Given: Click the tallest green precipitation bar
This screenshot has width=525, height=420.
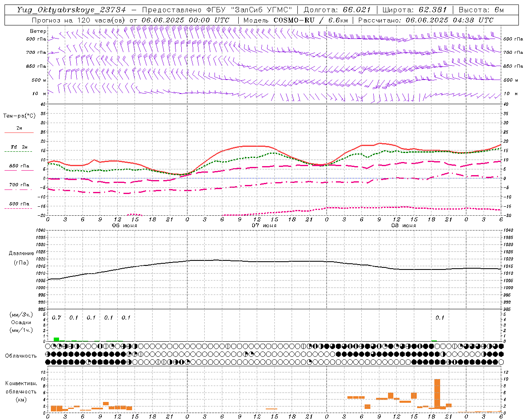Looking at the screenshot, I should (57, 340).
